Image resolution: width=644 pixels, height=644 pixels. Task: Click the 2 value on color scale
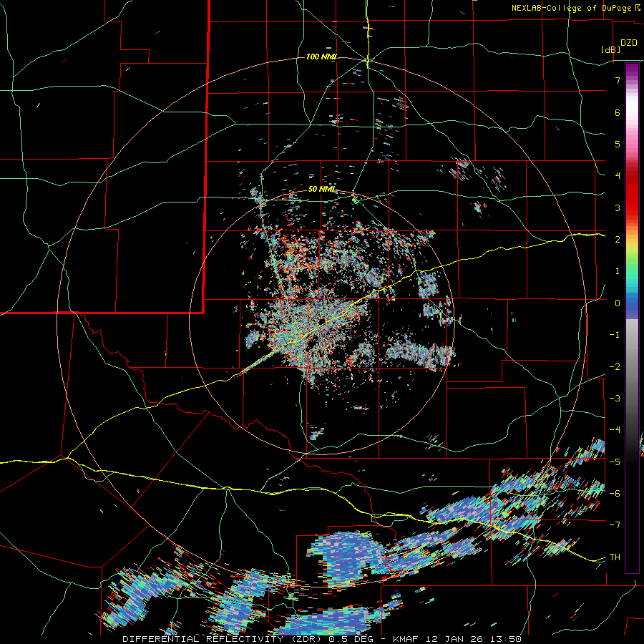click(x=618, y=240)
